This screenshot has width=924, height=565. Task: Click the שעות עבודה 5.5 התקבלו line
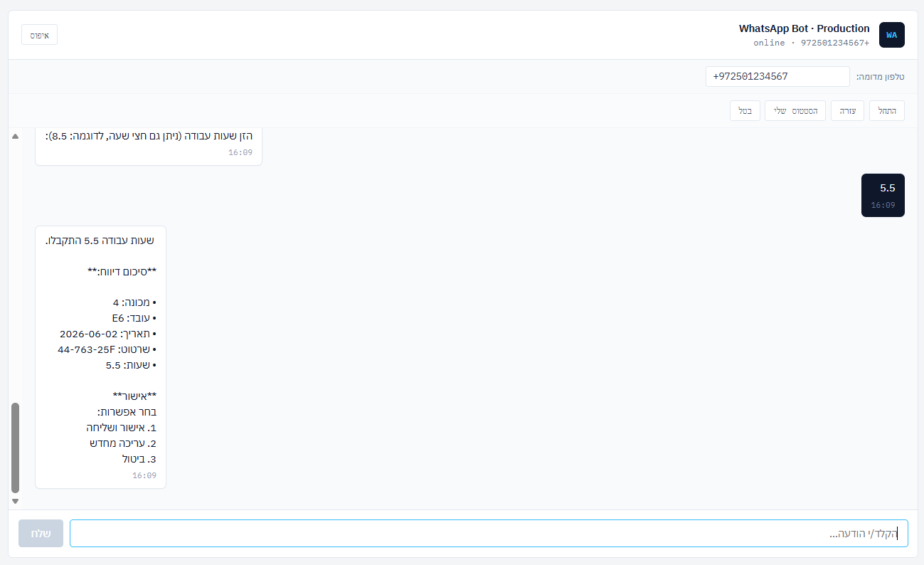[100, 241]
